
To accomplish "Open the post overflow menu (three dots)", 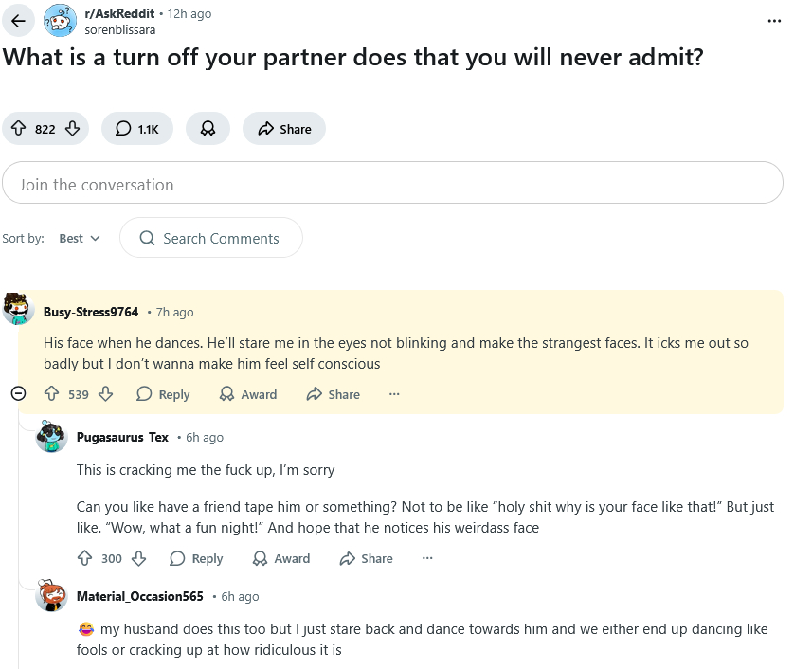I will click(775, 21).
